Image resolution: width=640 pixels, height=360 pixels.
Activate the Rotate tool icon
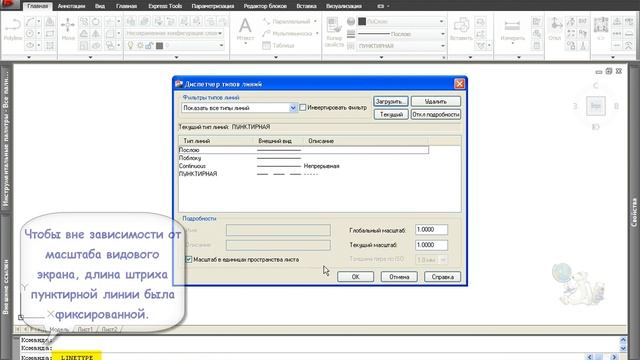point(96,22)
